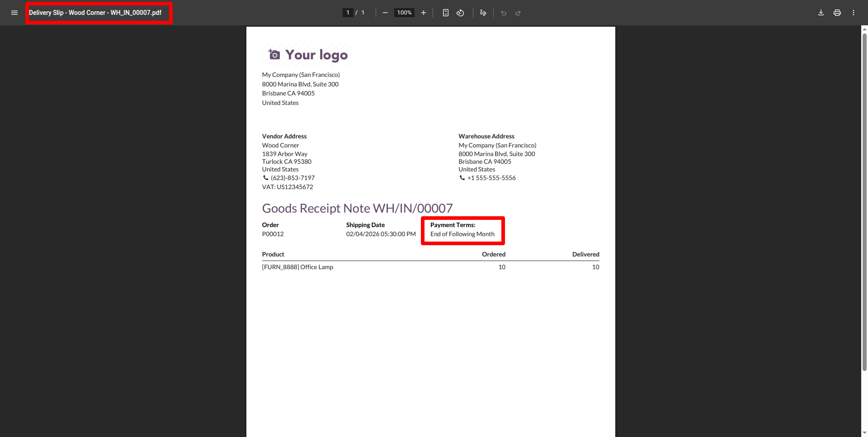Print the delivery slip

click(x=837, y=13)
